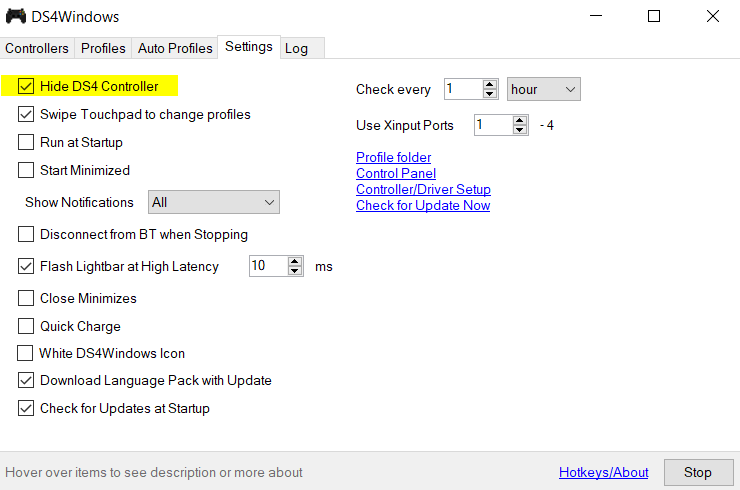
Task: Click the Check every label
Action: [393, 89]
